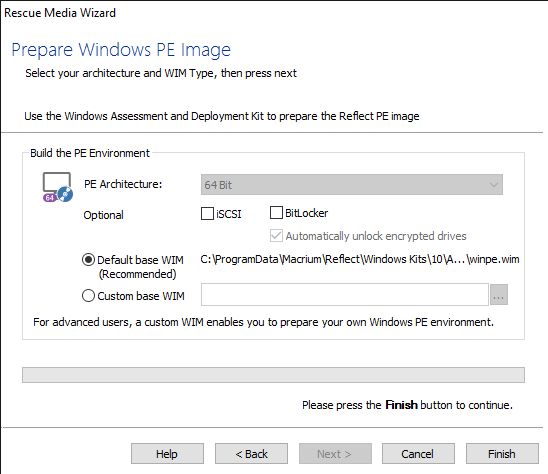Open the PE Architecture dropdown
The image size is (548, 474).
pyautogui.click(x=352, y=185)
